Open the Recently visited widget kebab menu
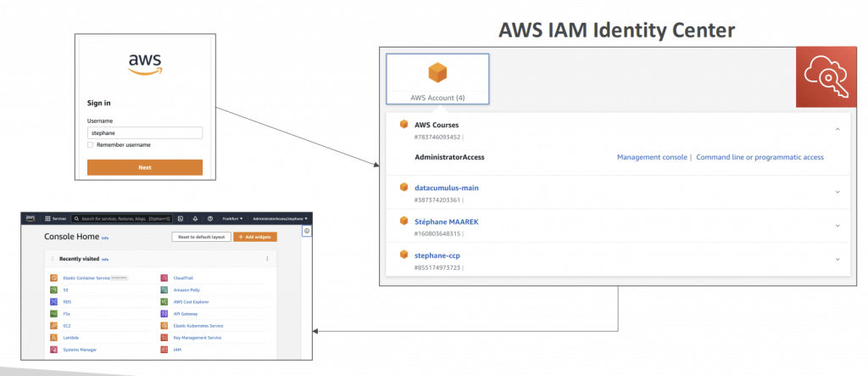Viewport: 868px width, 376px height. (x=267, y=259)
